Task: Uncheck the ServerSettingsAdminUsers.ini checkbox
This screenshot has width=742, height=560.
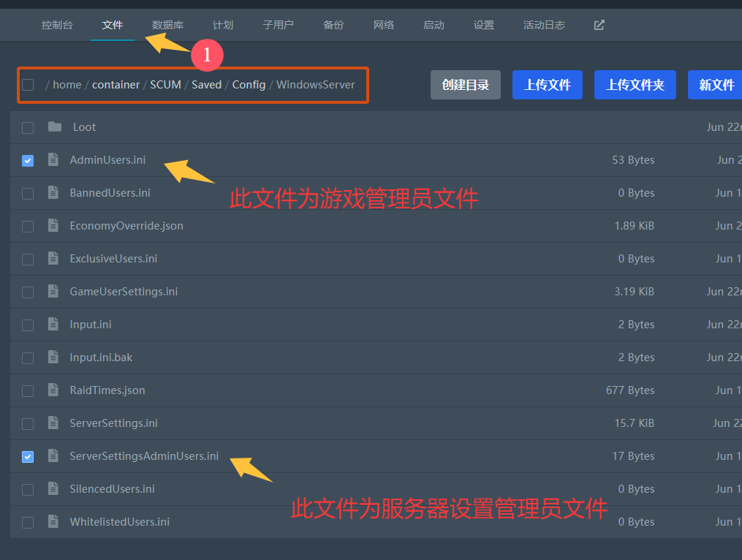Action: click(28, 456)
